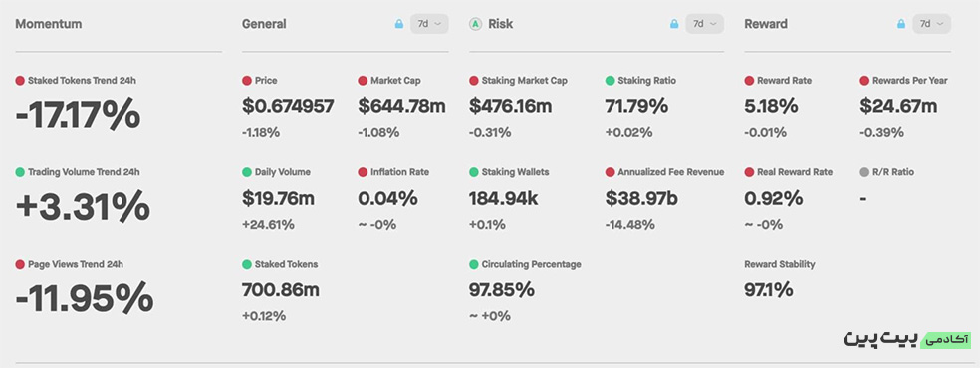The image size is (980, 368).
Task: Click the -0.39% rewards per year change
Action: click(x=881, y=133)
